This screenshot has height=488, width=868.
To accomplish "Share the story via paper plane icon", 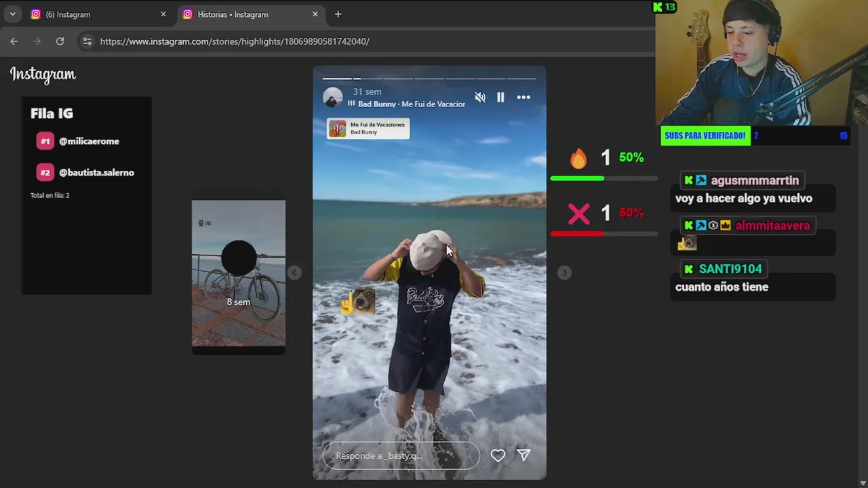I will click(x=524, y=455).
